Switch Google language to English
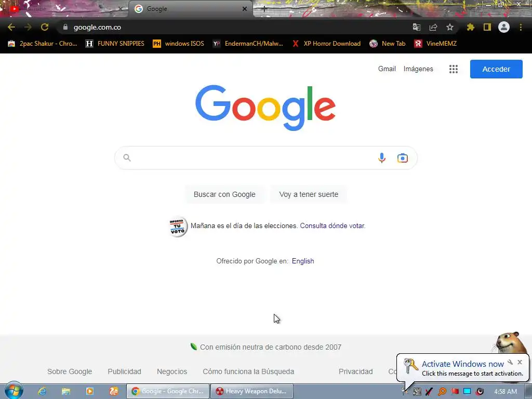The image size is (532, 399). [x=303, y=261]
